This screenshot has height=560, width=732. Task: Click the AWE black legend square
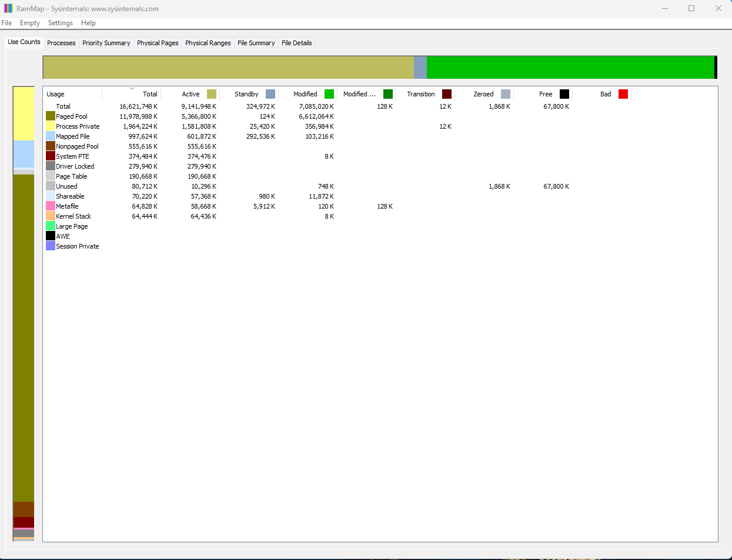coord(49,236)
